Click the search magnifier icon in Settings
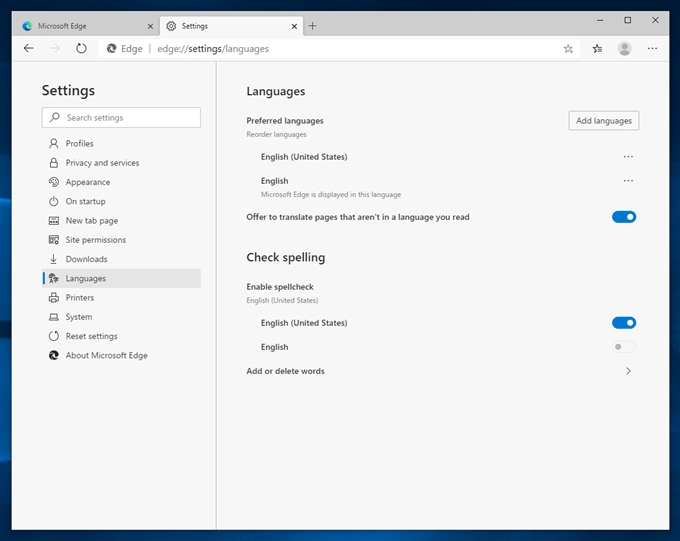The width and height of the screenshot is (680, 541). pos(55,117)
